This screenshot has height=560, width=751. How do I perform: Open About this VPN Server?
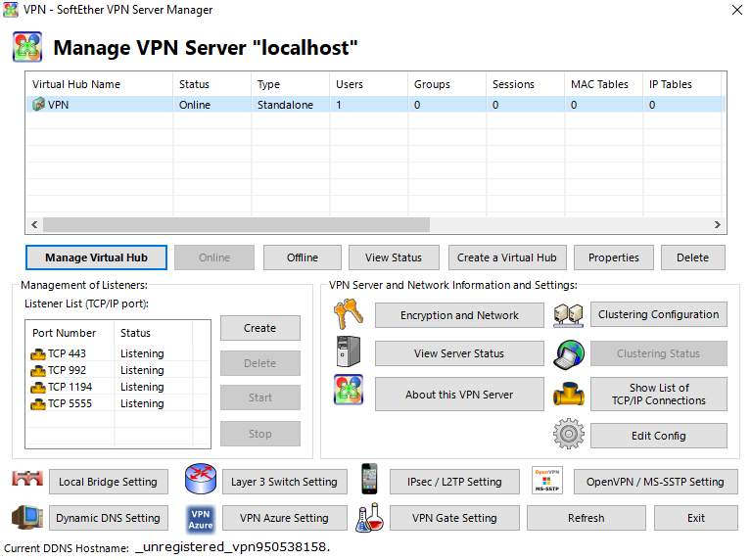point(459,395)
